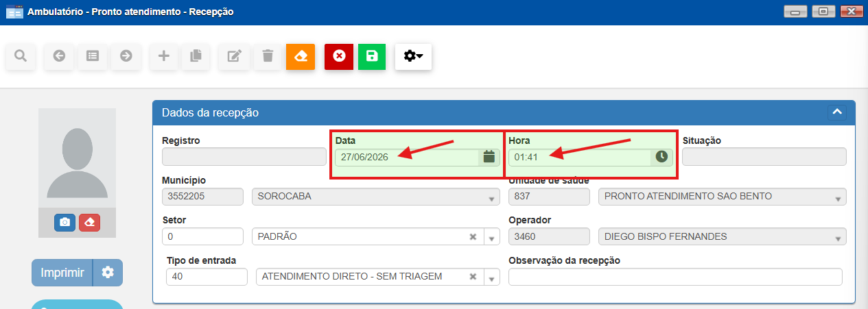
Task: Click the orange eraser clear button
Action: click(x=301, y=56)
